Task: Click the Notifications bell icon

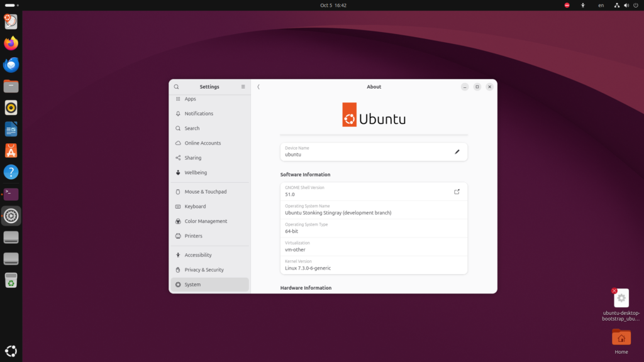Action: click(178, 114)
